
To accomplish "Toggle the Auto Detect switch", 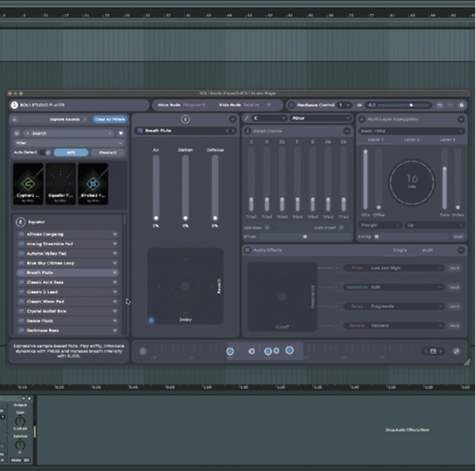I will (x=45, y=153).
